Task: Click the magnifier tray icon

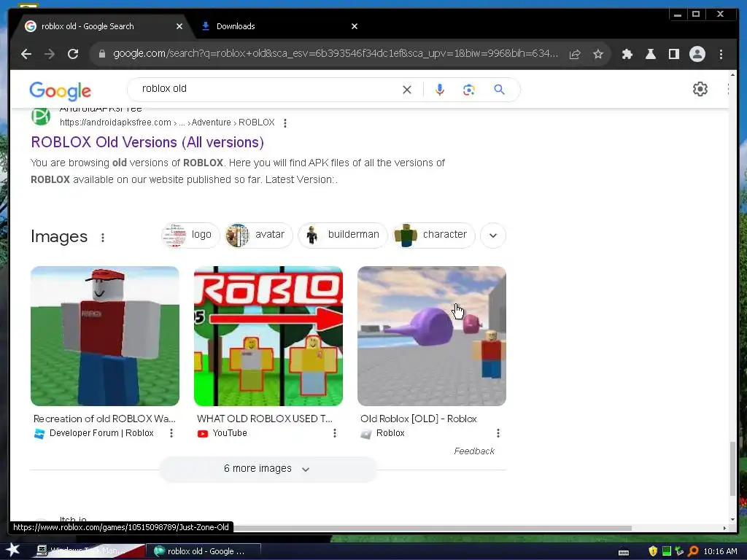Action: [x=693, y=551]
